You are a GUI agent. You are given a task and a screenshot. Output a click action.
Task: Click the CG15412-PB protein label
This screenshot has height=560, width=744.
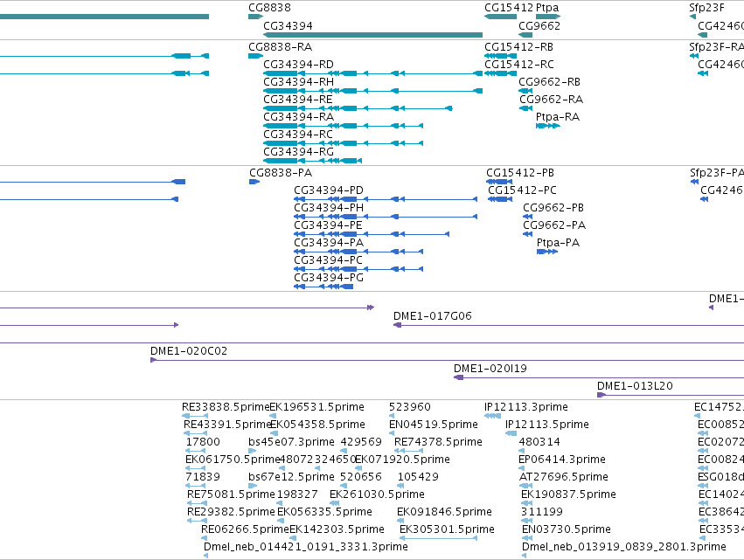pos(520,173)
